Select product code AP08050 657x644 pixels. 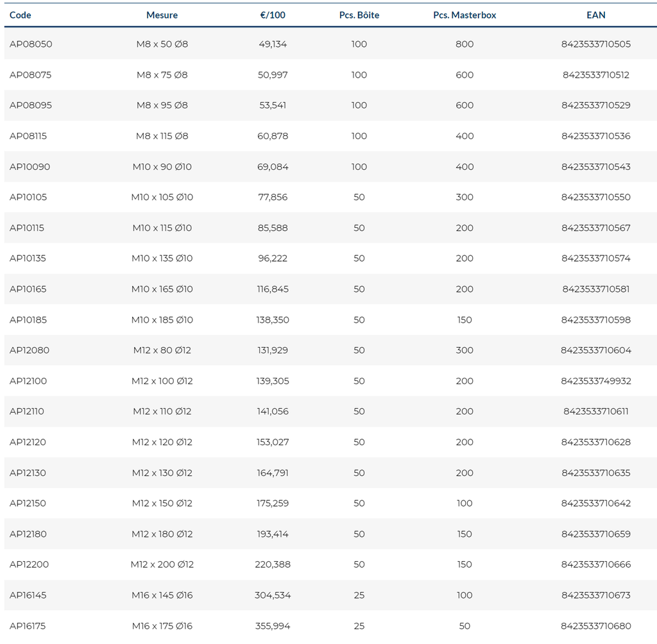click(31, 44)
